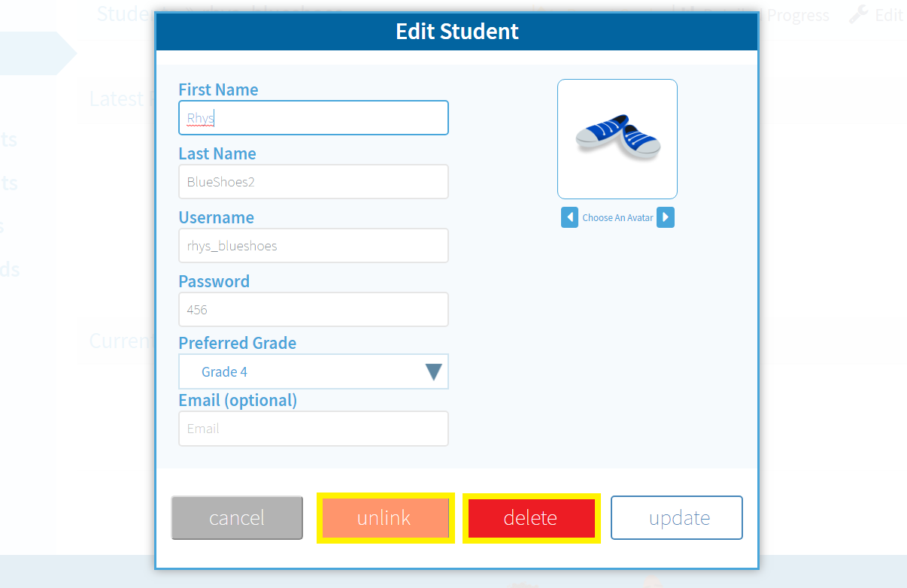The width and height of the screenshot is (907, 588).
Task: Focus the Username field rhys_blueshoes
Action: tap(313, 246)
